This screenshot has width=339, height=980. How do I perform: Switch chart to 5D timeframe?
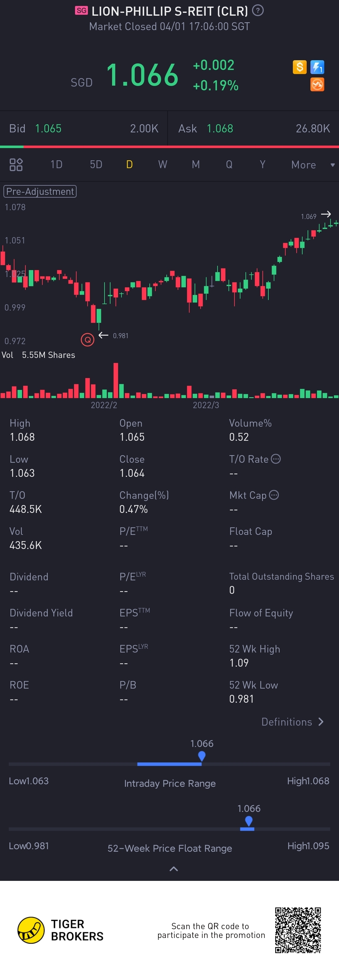(96, 165)
